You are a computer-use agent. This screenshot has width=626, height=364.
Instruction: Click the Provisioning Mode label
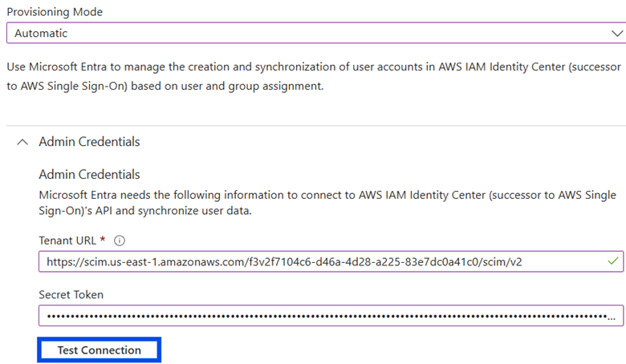55,12
